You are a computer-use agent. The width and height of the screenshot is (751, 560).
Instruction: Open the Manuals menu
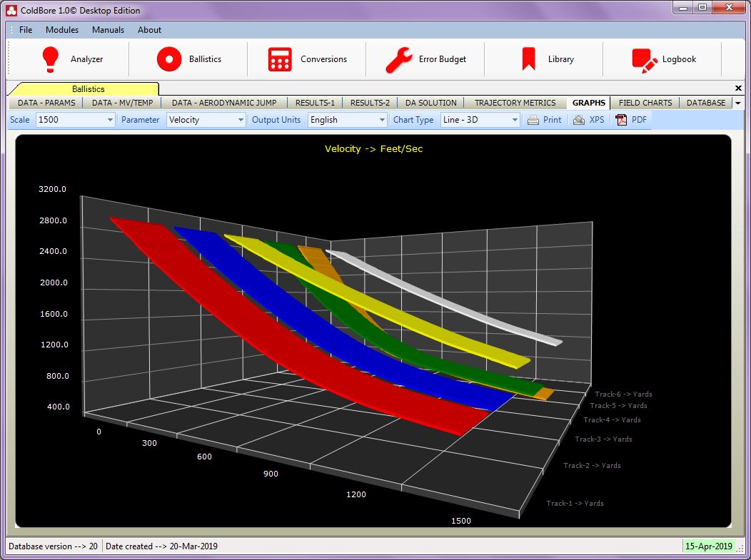coord(109,30)
